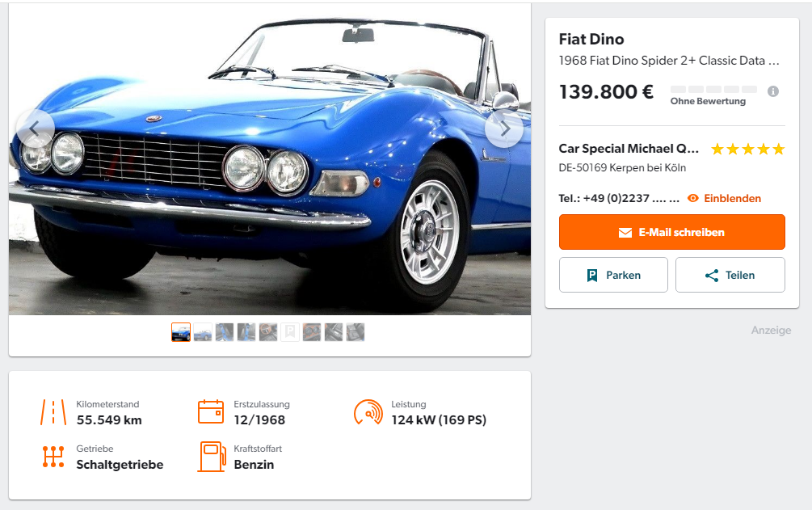Park this listing with Parken button
Screen dimensions: 812x510
pos(613,275)
